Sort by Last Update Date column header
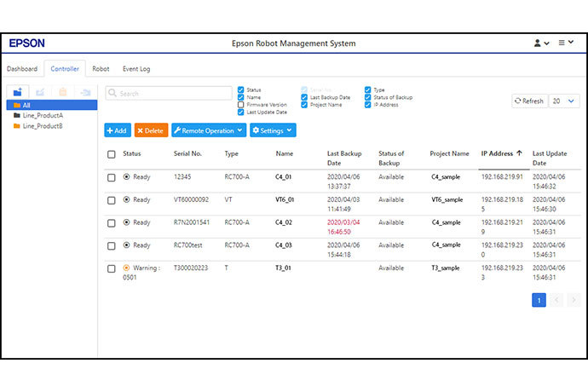This screenshot has width=588, height=392. tap(550, 158)
